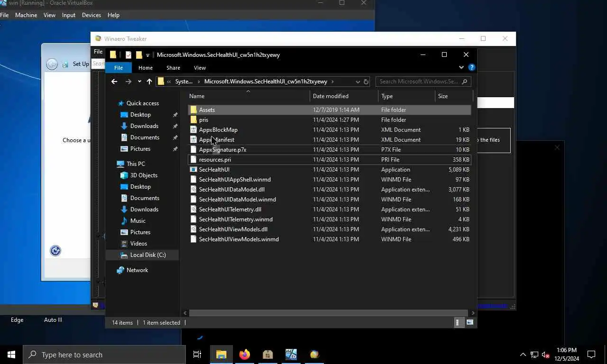Open the View ribbon tab
Viewport: 607px width, 364px height.
coord(200,68)
